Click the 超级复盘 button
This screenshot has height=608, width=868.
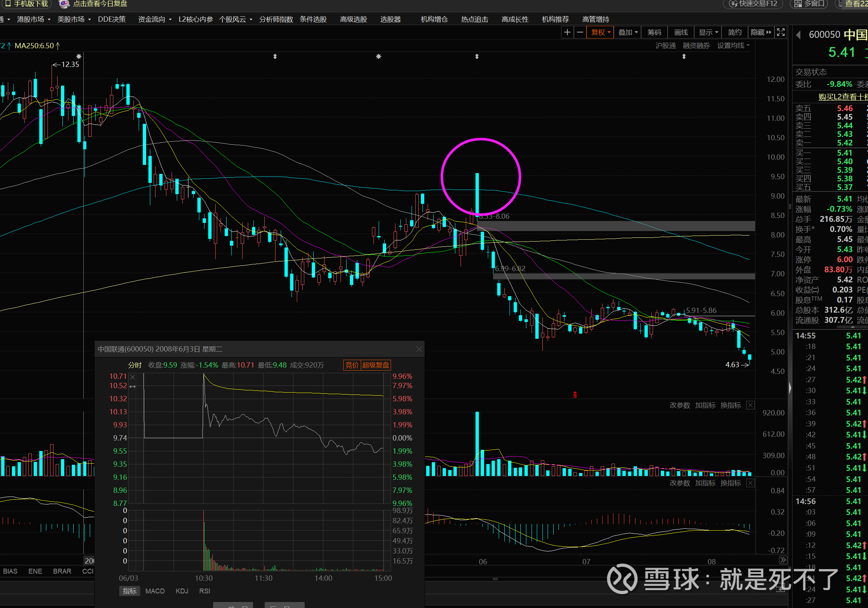point(375,365)
